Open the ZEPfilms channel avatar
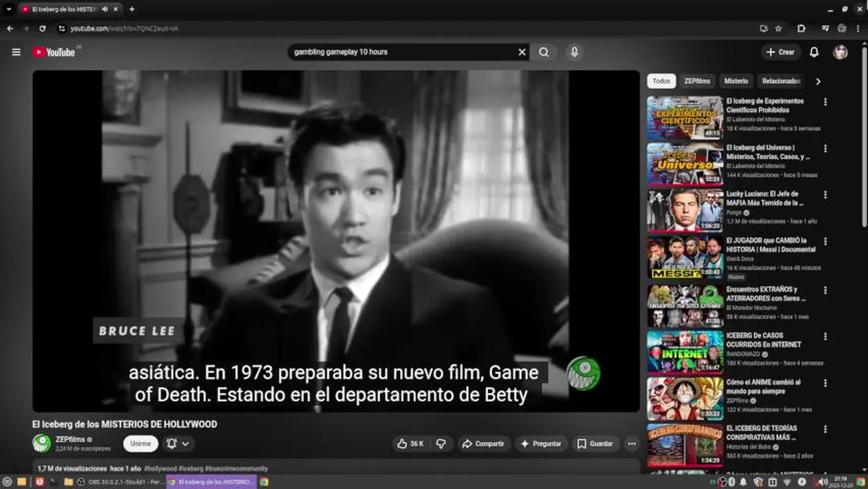 pyautogui.click(x=41, y=443)
